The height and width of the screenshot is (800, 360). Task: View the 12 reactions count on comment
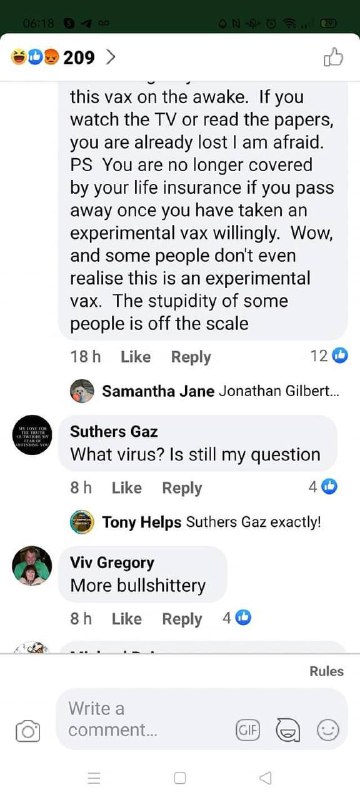[329, 356]
